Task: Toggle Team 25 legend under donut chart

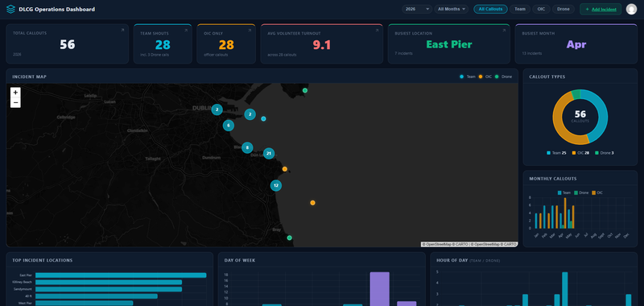Action: [556, 153]
